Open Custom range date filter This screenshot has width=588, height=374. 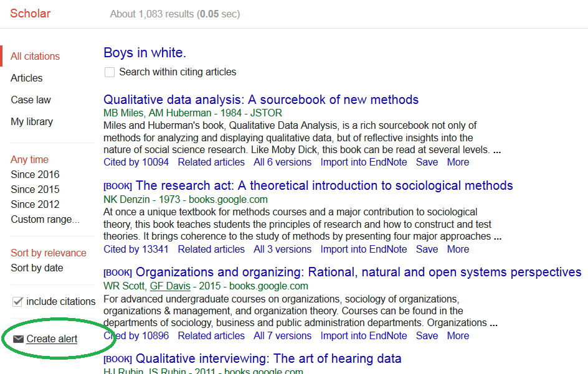[x=45, y=219]
